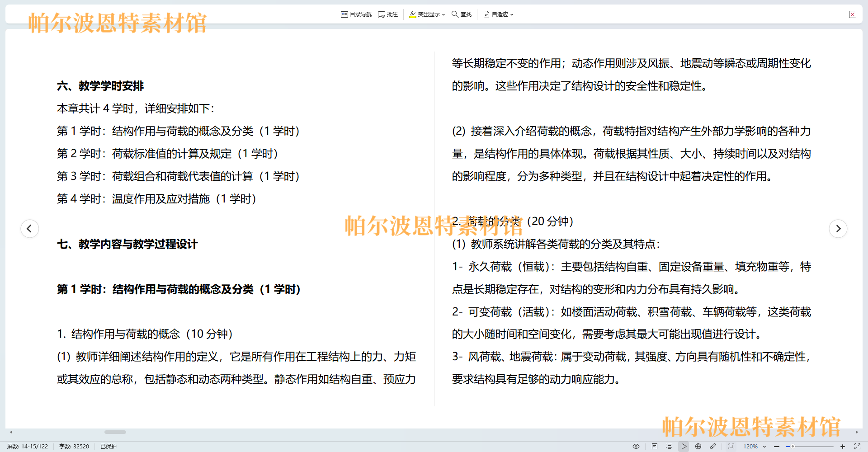The height and width of the screenshot is (452, 868).
Task: Open the 120% zoom level dropdown
Action: 755,446
